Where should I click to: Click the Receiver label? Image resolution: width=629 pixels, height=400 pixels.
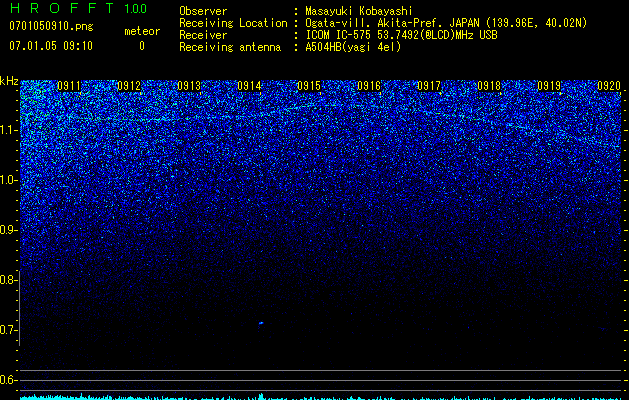[x=203, y=35]
